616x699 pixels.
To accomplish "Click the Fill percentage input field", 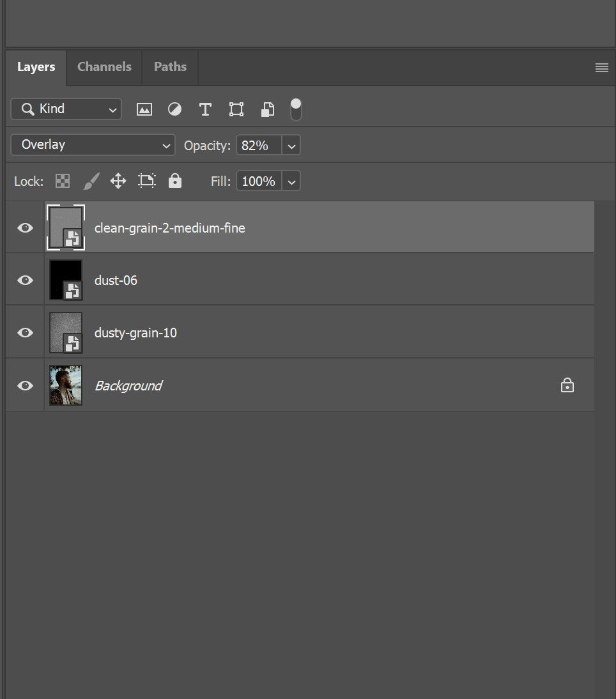I will [259, 181].
